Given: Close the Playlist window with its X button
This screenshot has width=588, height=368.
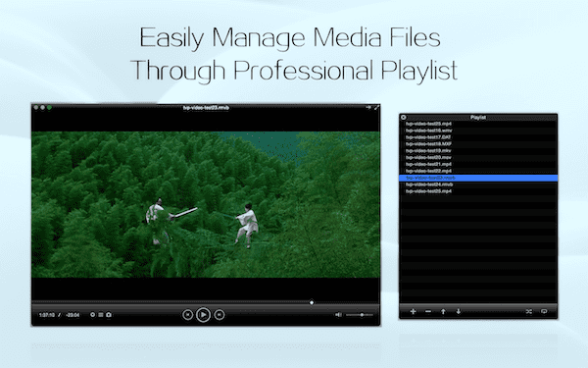Looking at the screenshot, I should tap(404, 117).
